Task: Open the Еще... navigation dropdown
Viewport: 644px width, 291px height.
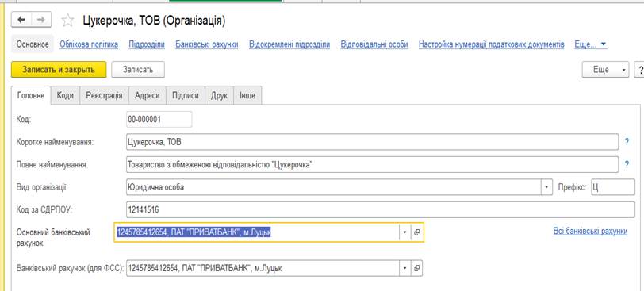Action: (591, 44)
